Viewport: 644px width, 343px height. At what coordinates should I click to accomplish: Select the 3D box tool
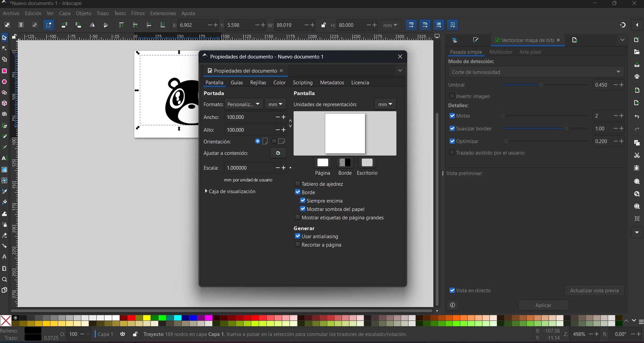(x=4, y=103)
